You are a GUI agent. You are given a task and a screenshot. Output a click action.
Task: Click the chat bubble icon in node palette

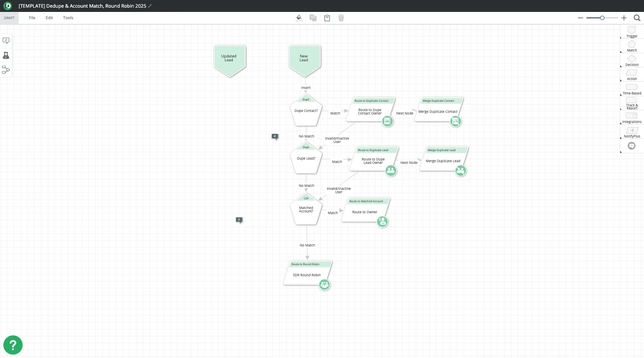tap(632, 146)
